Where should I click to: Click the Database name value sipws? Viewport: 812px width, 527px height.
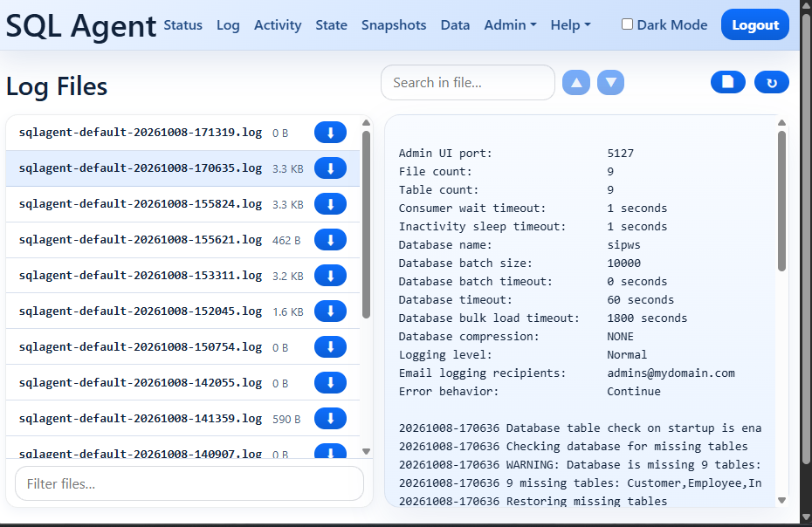click(x=623, y=245)
